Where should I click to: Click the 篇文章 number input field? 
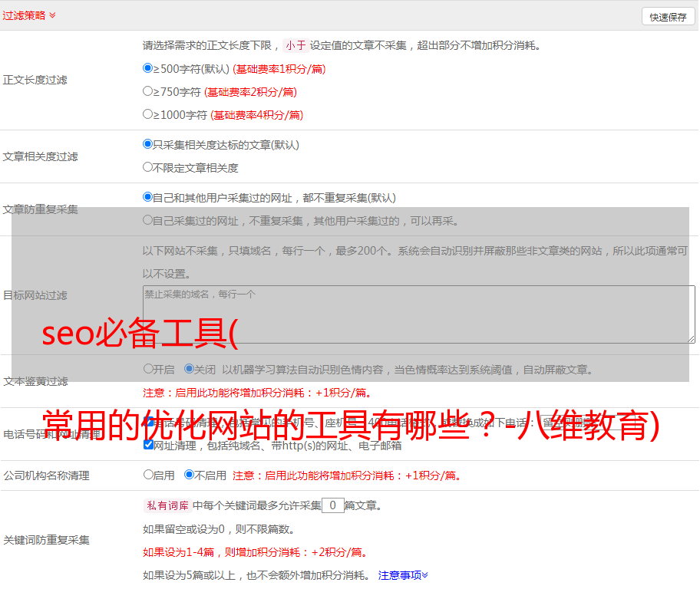pyautogui.click(x=332, y=505)
